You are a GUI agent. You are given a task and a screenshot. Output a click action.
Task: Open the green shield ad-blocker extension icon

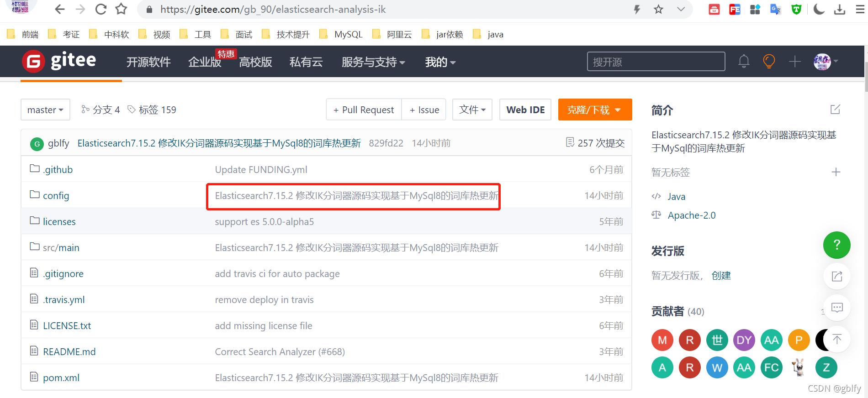[x=796, y=9]
